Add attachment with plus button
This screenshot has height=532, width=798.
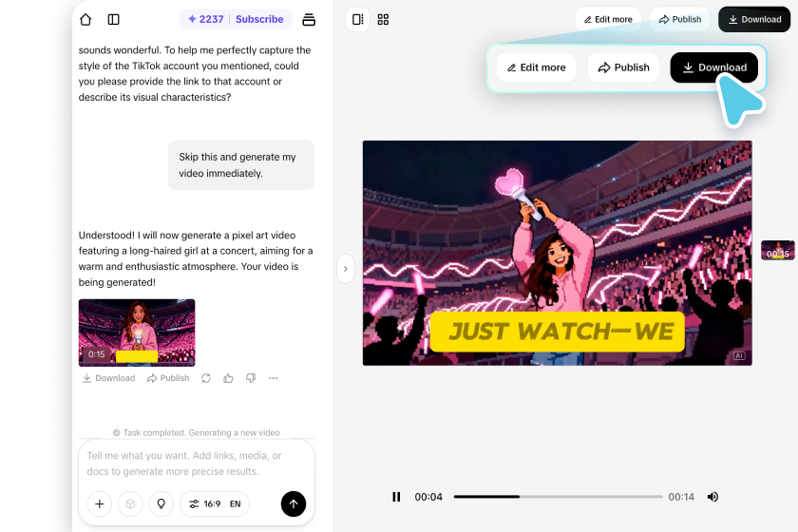(100, 504)
